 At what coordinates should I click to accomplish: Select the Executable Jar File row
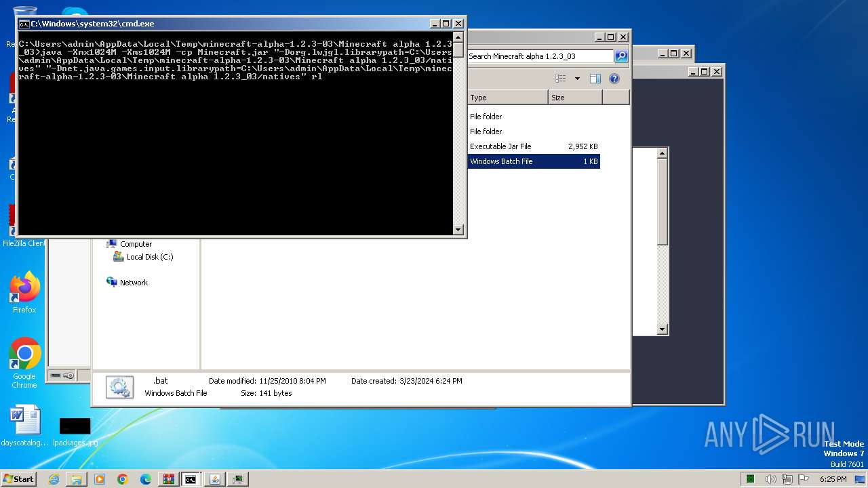point(534,146)
